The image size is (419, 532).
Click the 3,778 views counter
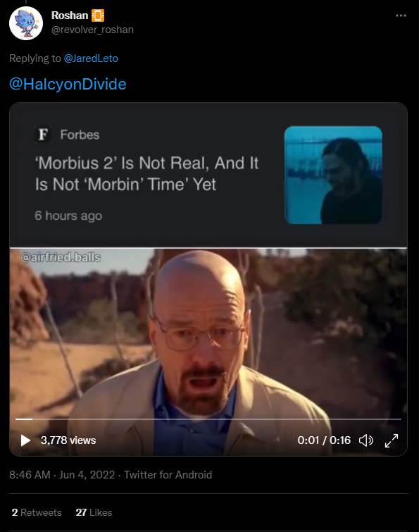click(68, 440)
